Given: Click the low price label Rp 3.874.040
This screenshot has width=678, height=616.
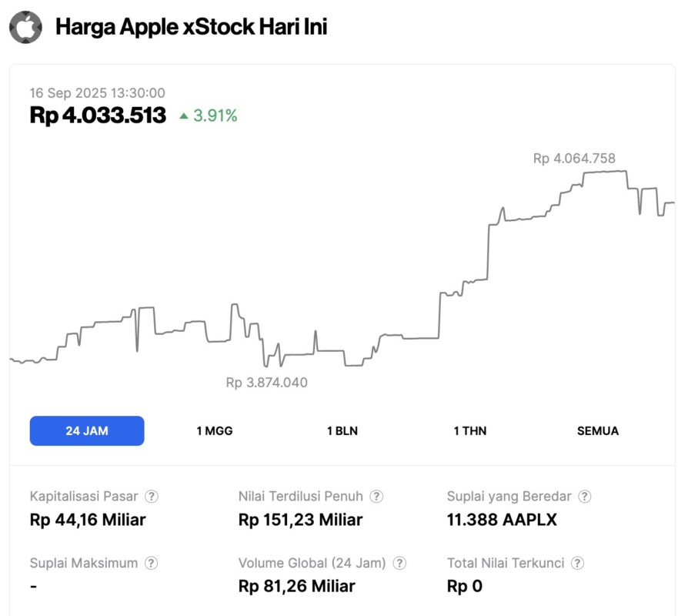Looking at the screenshot, I should 265,383.
